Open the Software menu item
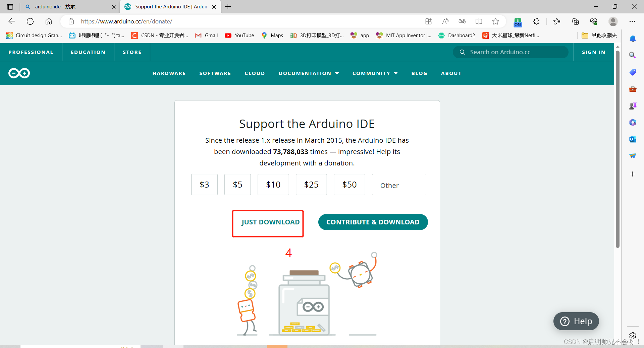The image size is (644, 348). [x=215, y=73]
